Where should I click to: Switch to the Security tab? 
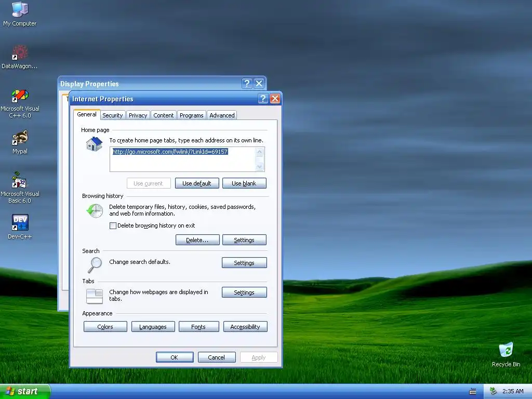coord(112,115)
